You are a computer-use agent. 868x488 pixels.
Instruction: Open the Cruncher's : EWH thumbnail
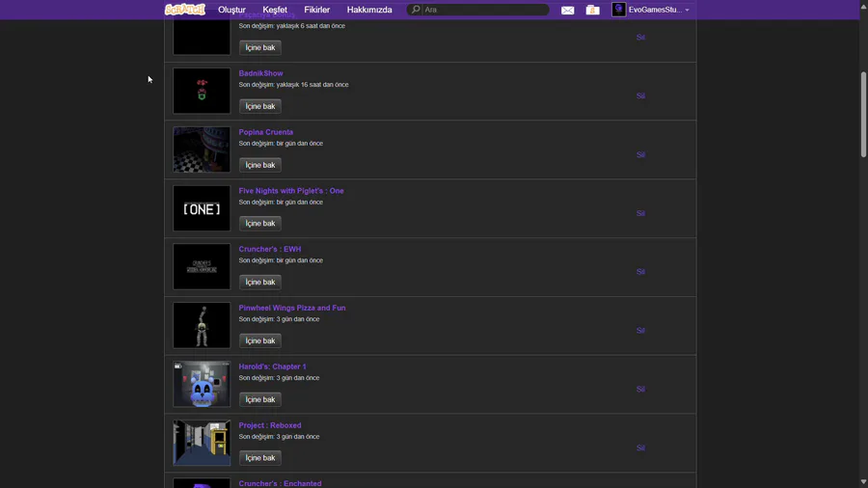(x=202, y=267)
